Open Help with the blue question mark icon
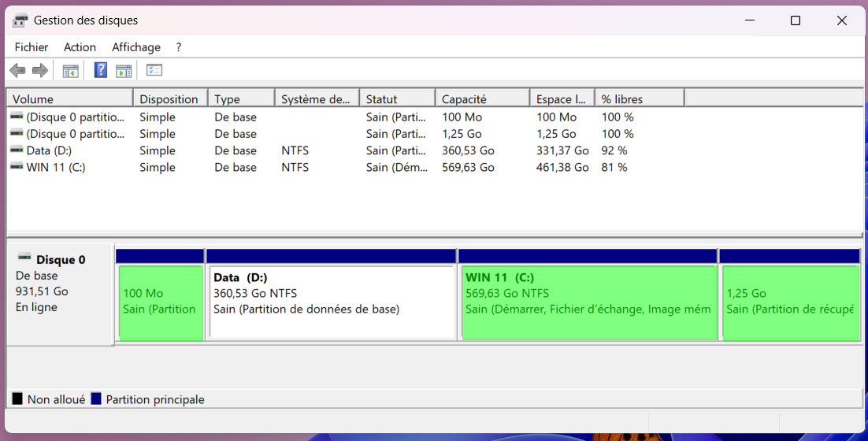This screenshot has height=441, width=868. click(100, 71)
